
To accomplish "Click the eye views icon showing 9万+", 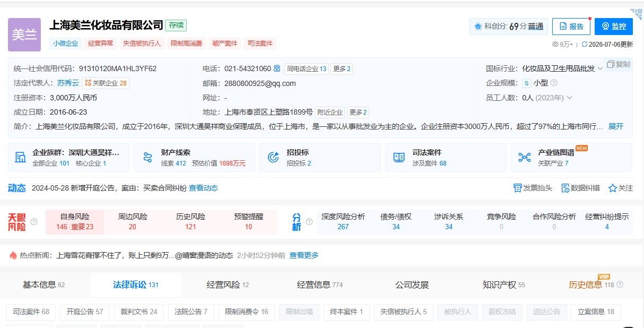I will point(555,45).
